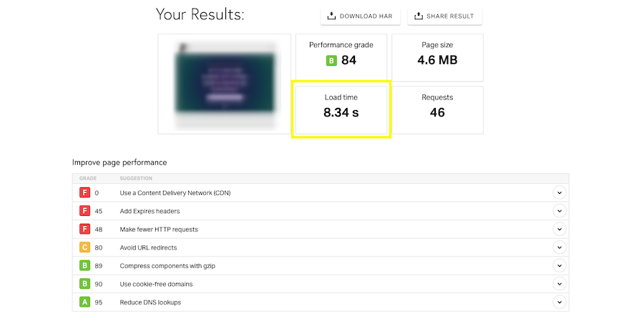
Task: Select the load time value 8.34 s
Action: [x=341, y=112]
